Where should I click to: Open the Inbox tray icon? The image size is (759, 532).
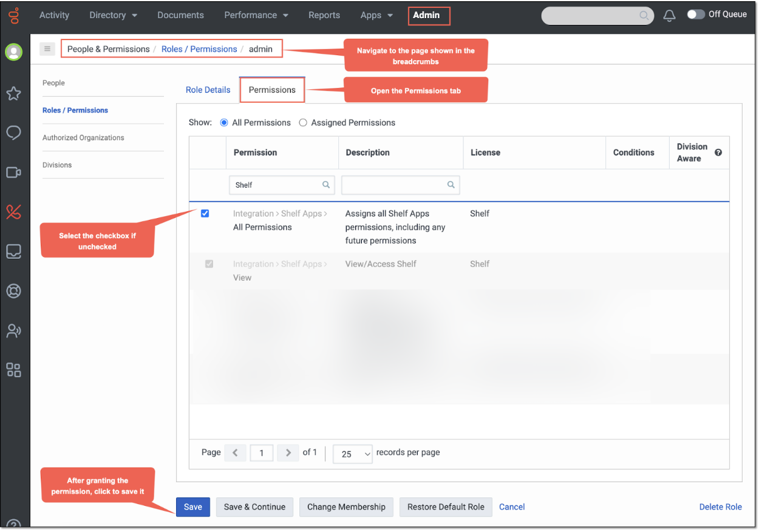point(13,251)
